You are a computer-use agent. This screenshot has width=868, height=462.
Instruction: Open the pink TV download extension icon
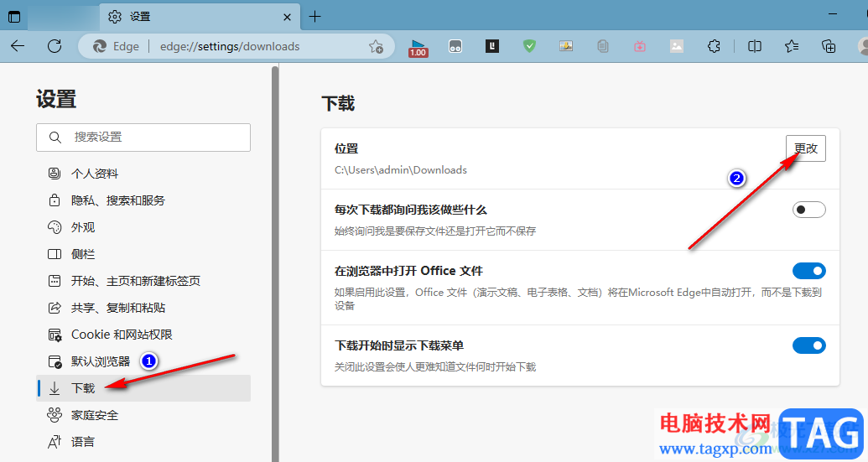pyautogui.click(x=640, y=46)
